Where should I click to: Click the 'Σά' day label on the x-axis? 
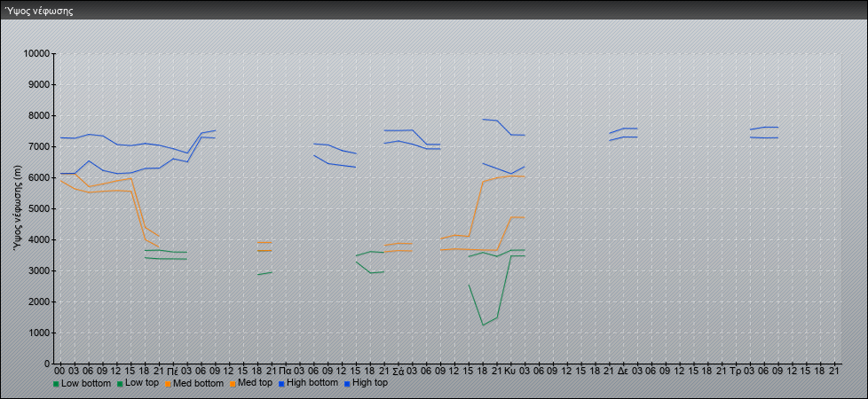[x=398, y=371]
